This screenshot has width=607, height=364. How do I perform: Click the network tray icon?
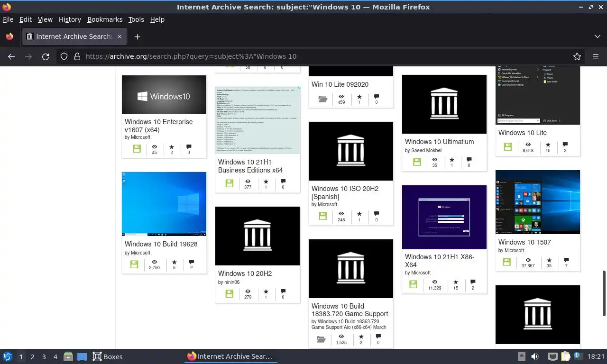[x=552, y=356]
